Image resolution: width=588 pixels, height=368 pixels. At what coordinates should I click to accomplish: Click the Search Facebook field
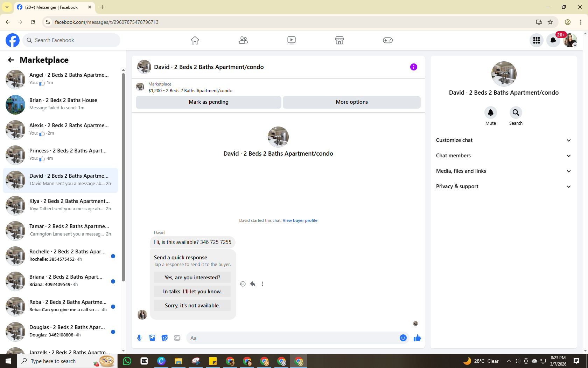(71, 40)
